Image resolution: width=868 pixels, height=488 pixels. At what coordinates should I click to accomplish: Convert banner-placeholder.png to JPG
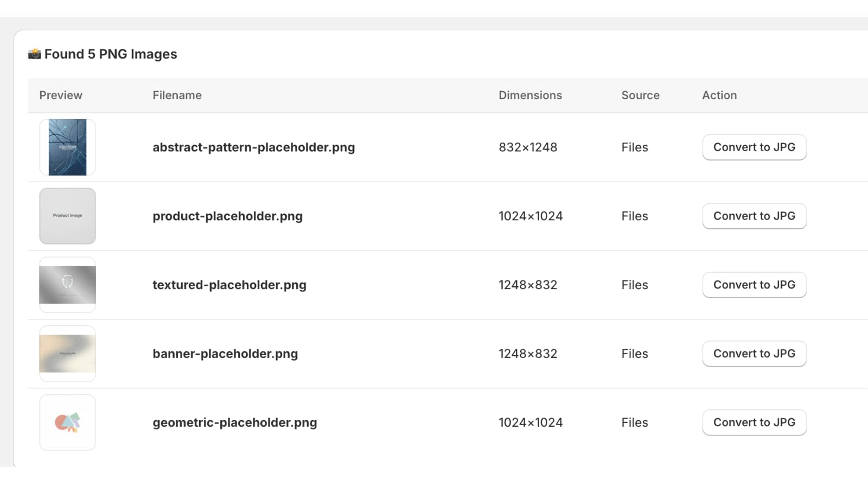point(754,354)
